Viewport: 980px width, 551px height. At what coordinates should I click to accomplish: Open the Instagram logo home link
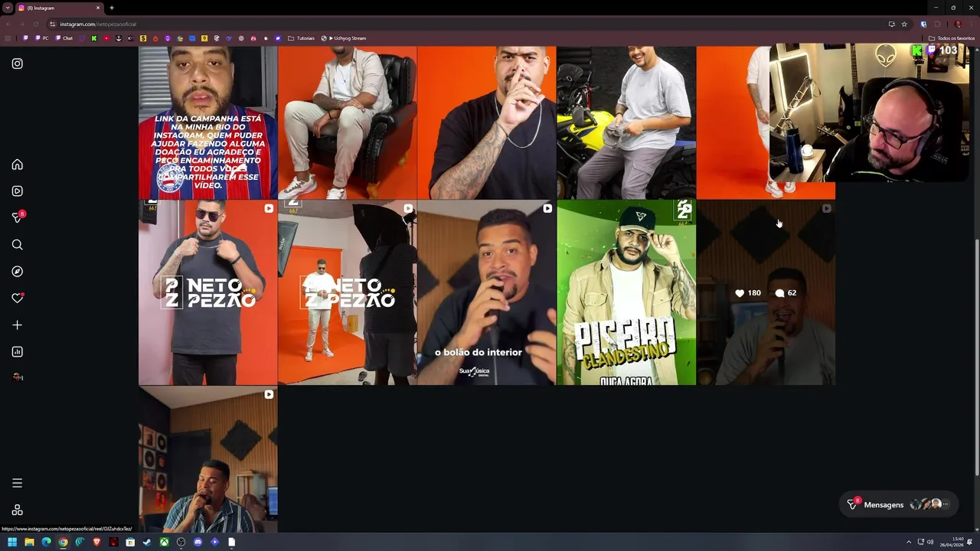pyautogui.click(x=17, y=64)
